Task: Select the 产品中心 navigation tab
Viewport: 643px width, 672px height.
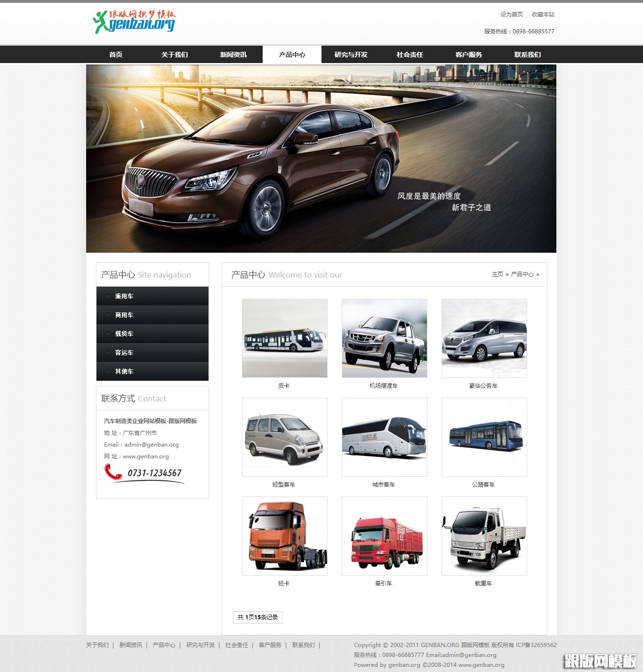Action: [292, 55]
